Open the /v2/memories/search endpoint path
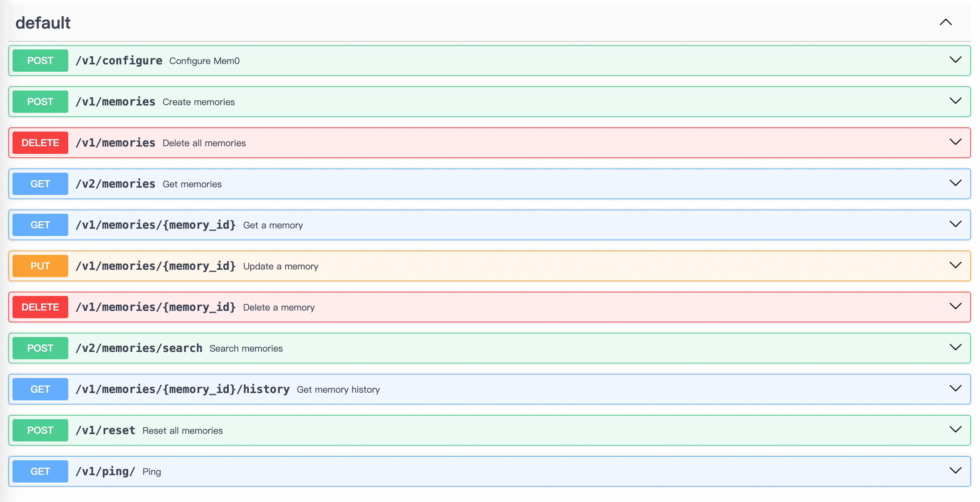This screenshot has height=502, width=980. coord(139,348)
